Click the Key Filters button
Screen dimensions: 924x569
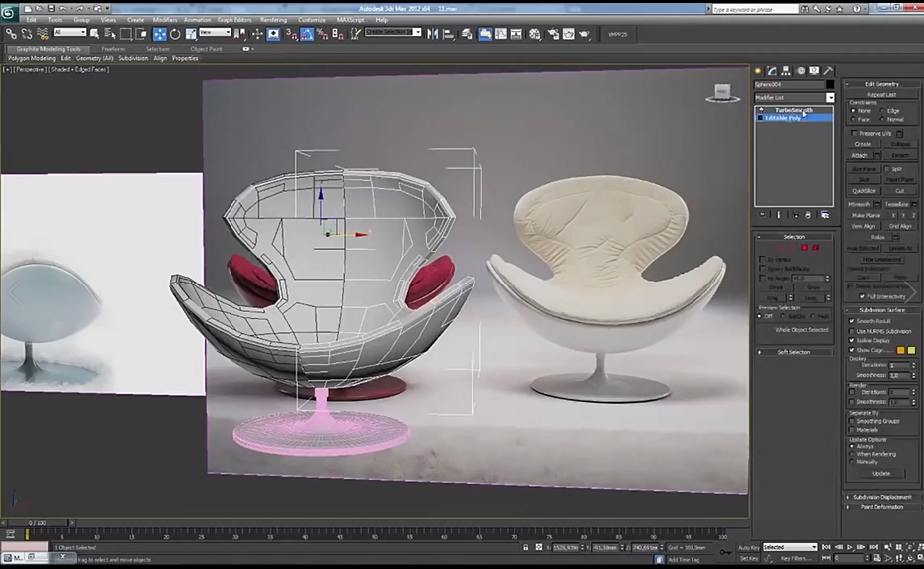795,558
